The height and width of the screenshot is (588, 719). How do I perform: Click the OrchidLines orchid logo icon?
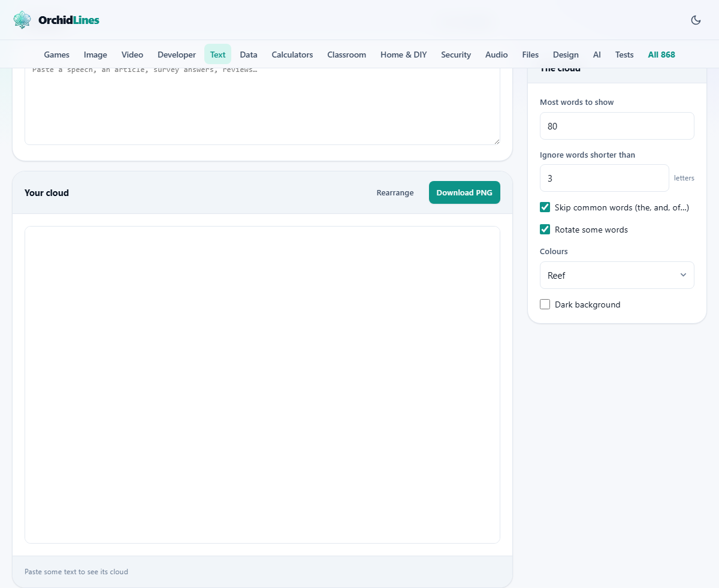(x=22, y=20)
